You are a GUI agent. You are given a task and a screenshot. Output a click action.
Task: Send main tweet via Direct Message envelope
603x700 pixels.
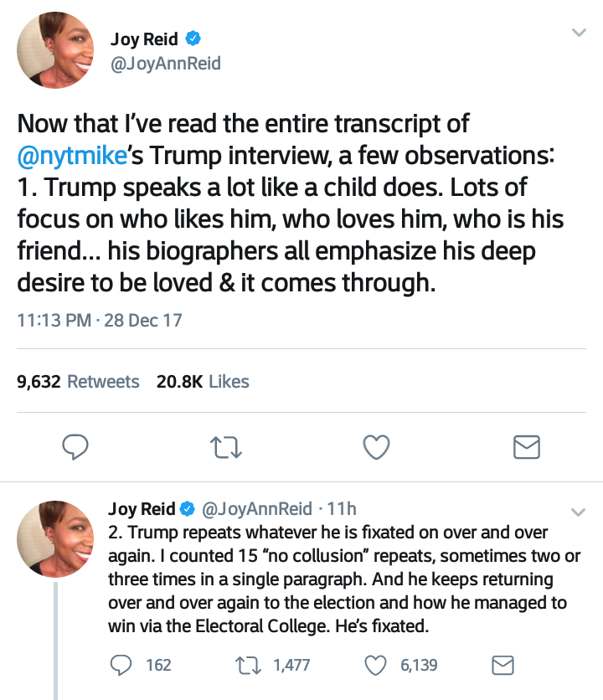coord(526,448)
